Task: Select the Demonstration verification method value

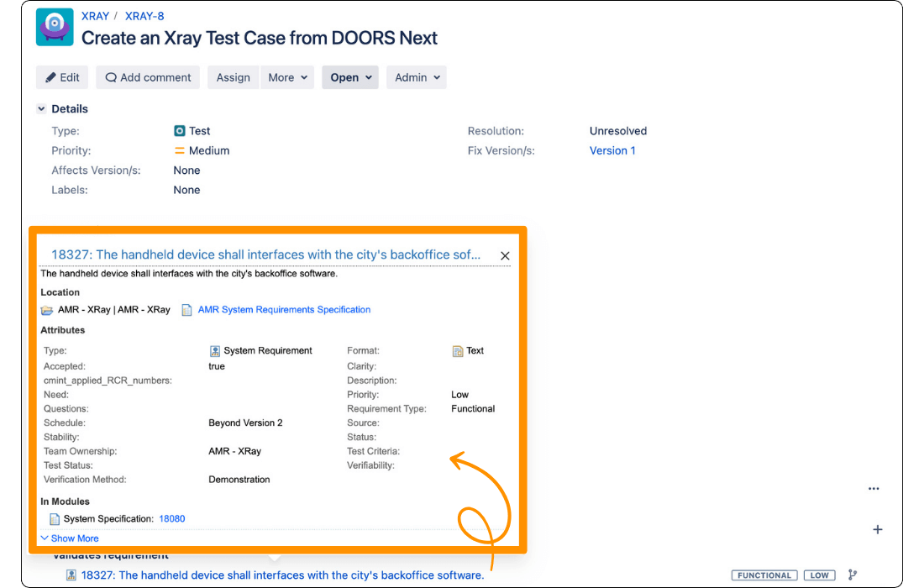Action: (239, 480)
